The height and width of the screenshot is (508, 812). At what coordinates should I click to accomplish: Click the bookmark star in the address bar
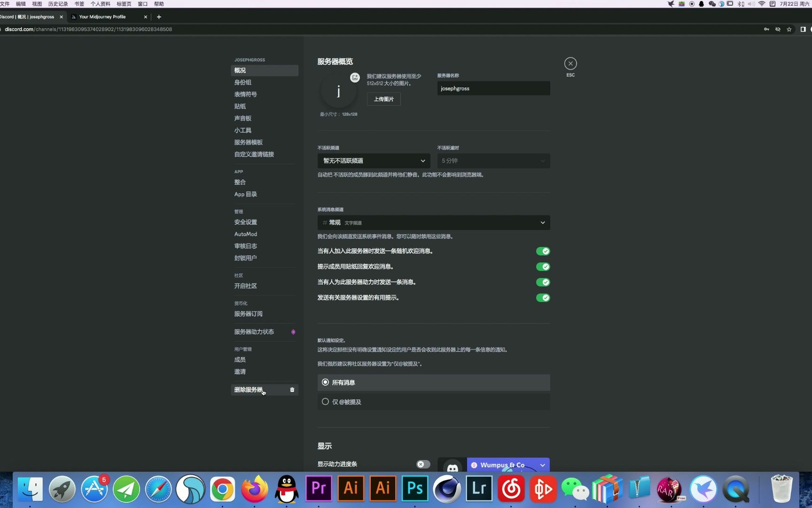(789, 29)
